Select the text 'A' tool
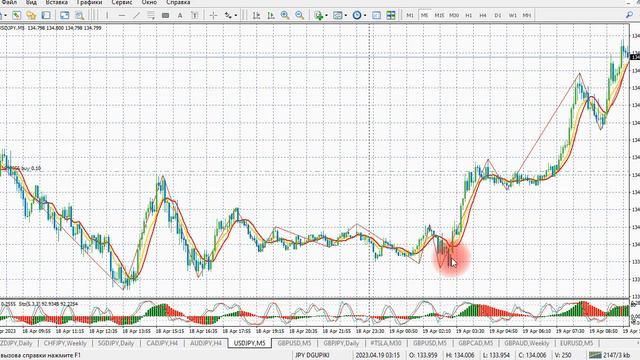640x360 pixels. click(180, 16)
